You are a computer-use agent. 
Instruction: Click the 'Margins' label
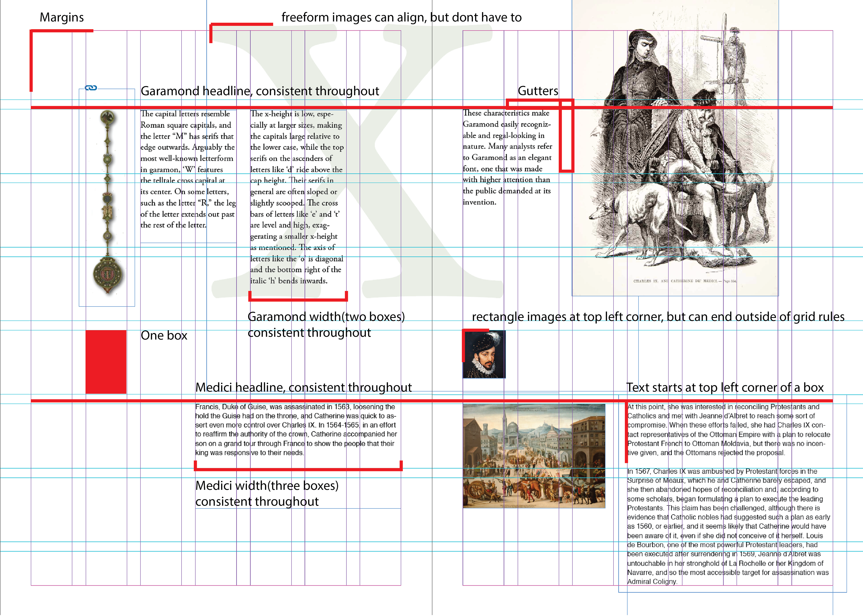point(61,18)
